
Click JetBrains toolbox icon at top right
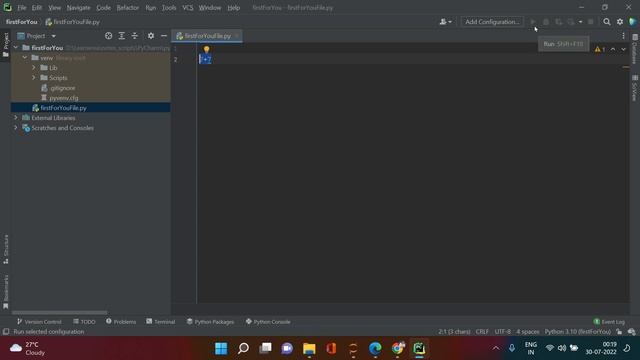coord(633,22)
